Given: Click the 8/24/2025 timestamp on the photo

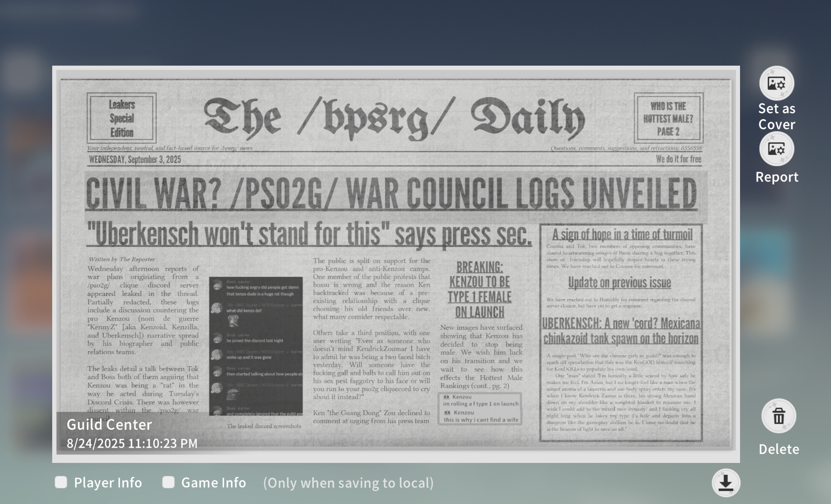Looking at the screenshot, I should pyautogui.click(x=132, y=443).
